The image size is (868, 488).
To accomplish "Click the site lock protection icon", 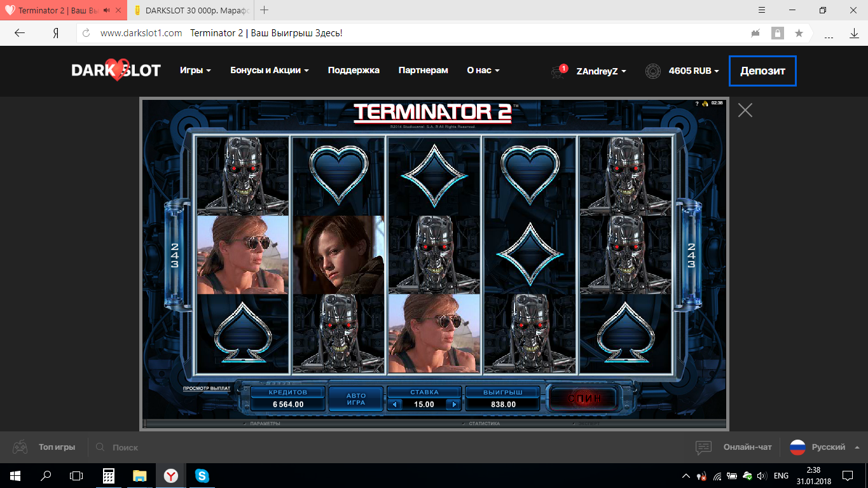I will tap(777, 33).
